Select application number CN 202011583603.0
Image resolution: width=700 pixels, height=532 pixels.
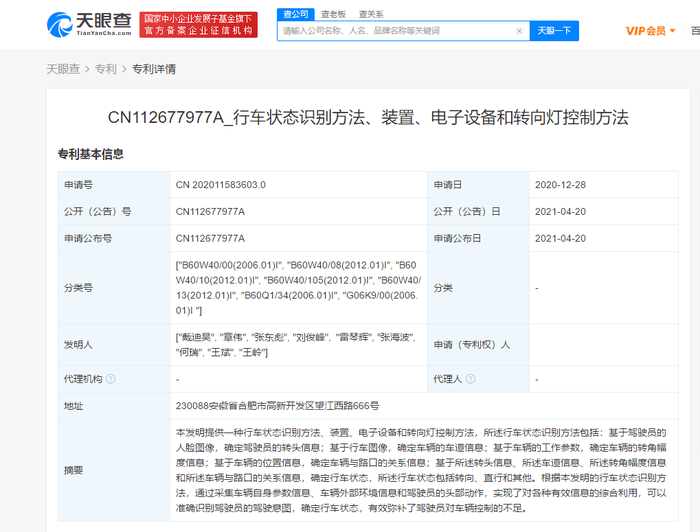tap(221, 185)
